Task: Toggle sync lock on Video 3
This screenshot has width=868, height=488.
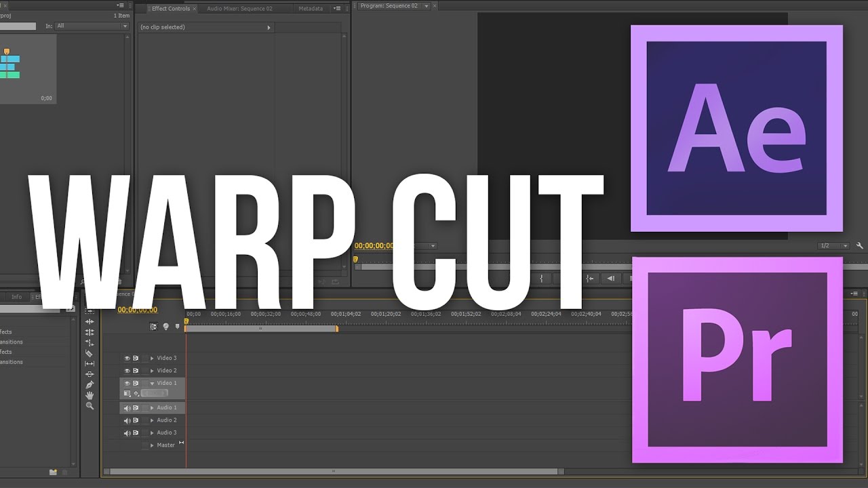Action: 136,358
